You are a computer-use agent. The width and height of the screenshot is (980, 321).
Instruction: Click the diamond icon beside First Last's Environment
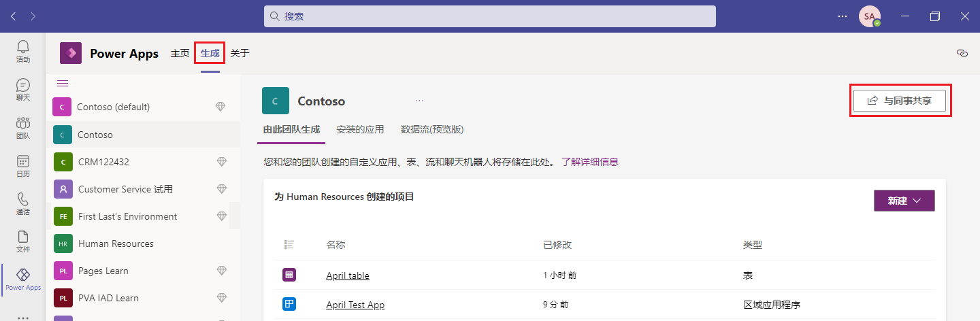[x=220, y=216]
